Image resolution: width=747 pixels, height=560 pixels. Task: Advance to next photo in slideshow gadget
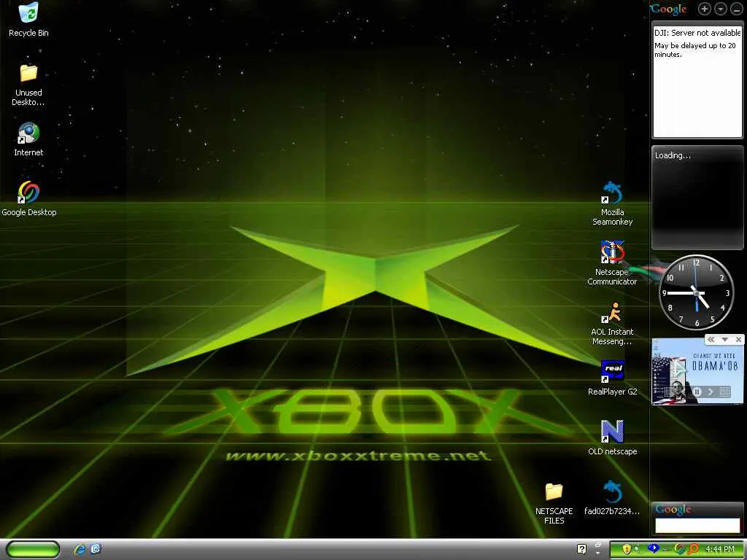(x=711, y=392)
